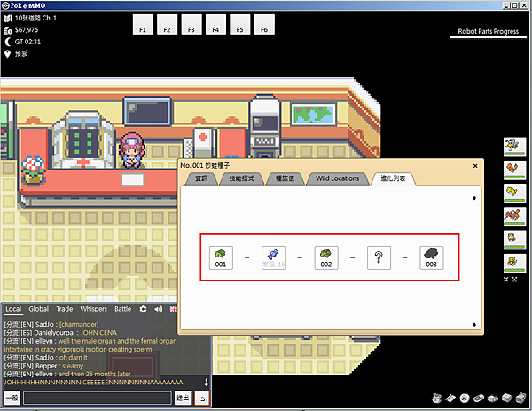Click the collapse party panel icon

(x=506, y=280)
